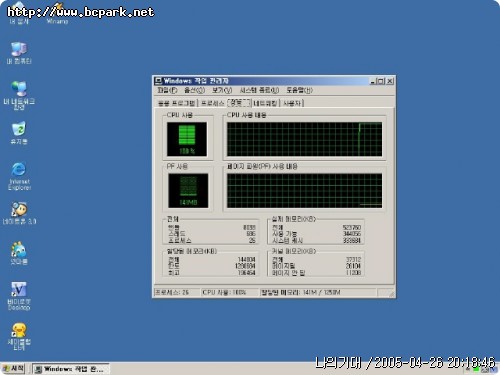Select the Recycle Bin icon
This screenshot has height=375, width=500.
point(19,133)
